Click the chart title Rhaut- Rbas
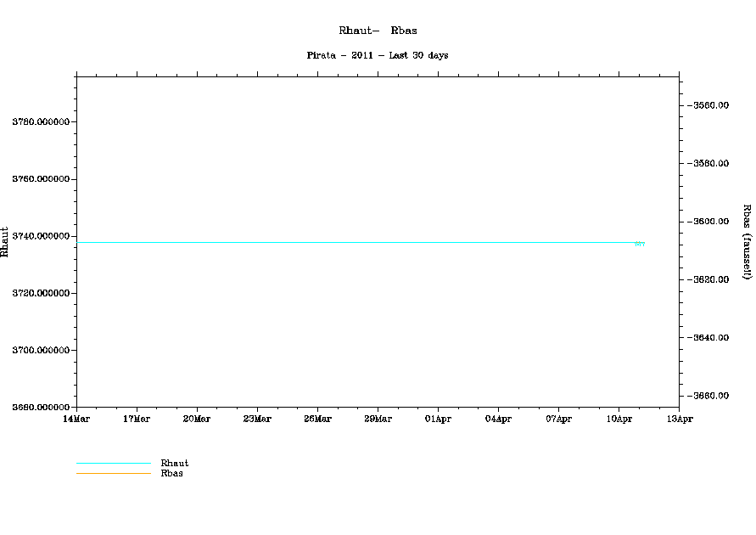Image resolution: width=756 pixels, height=535 pixels. click(x=378, y=31)
